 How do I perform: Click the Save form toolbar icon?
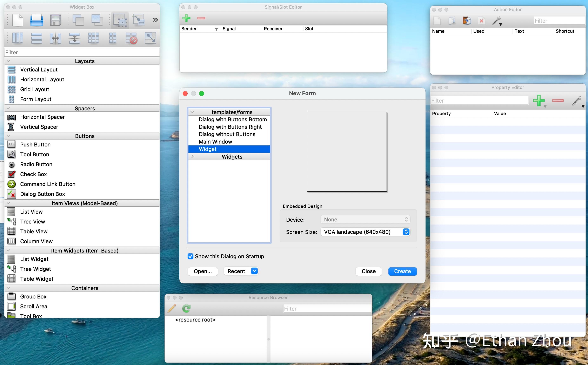(x=55, y=20)
